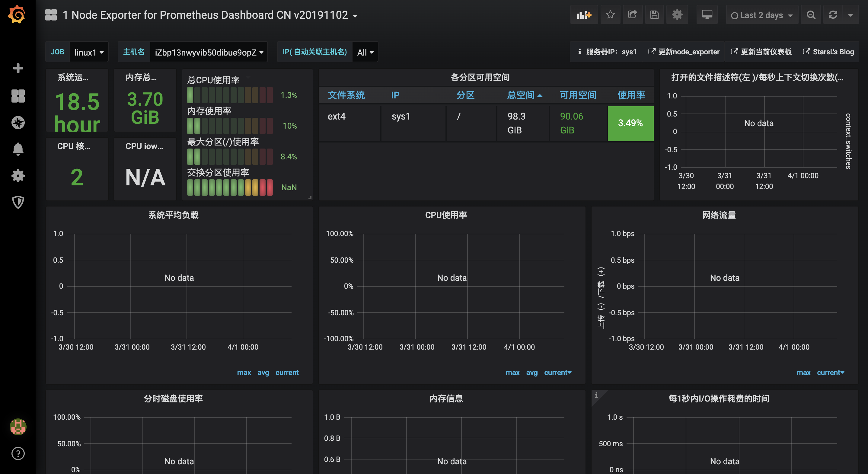Screen dimensions: 868x474
Task: Sort table by 分区 column
Action: tap(465, 95)
